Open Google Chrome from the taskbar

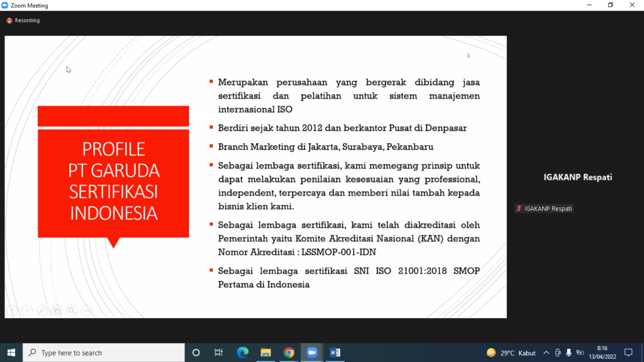[289, 353]
